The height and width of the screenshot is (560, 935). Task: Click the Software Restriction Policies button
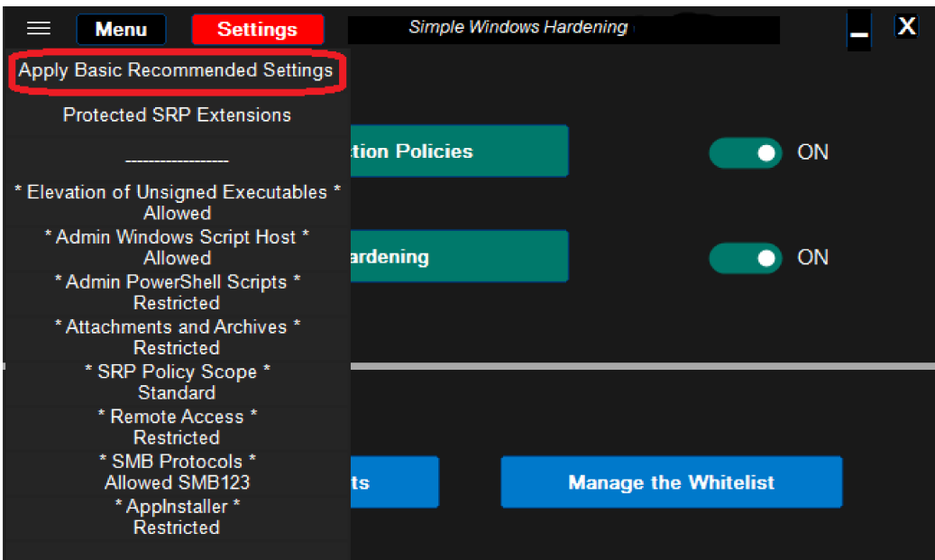click(x=458, y=151)
